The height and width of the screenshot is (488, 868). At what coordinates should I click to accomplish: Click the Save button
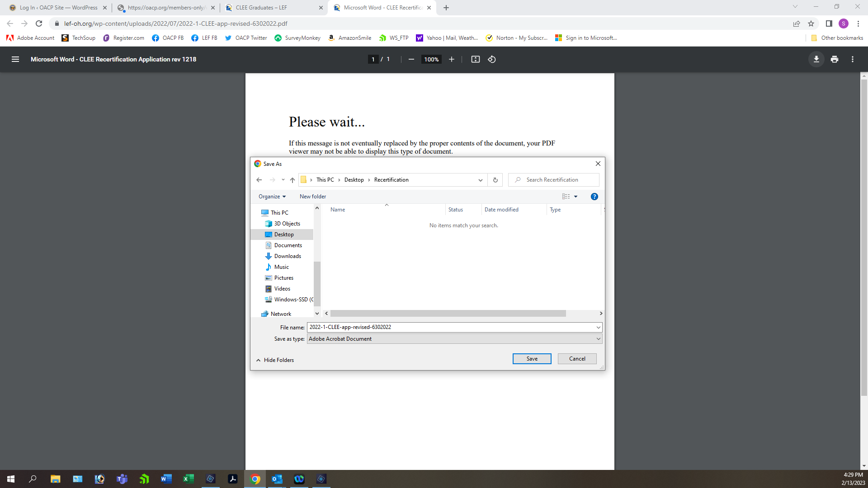[x=532, y=359]
